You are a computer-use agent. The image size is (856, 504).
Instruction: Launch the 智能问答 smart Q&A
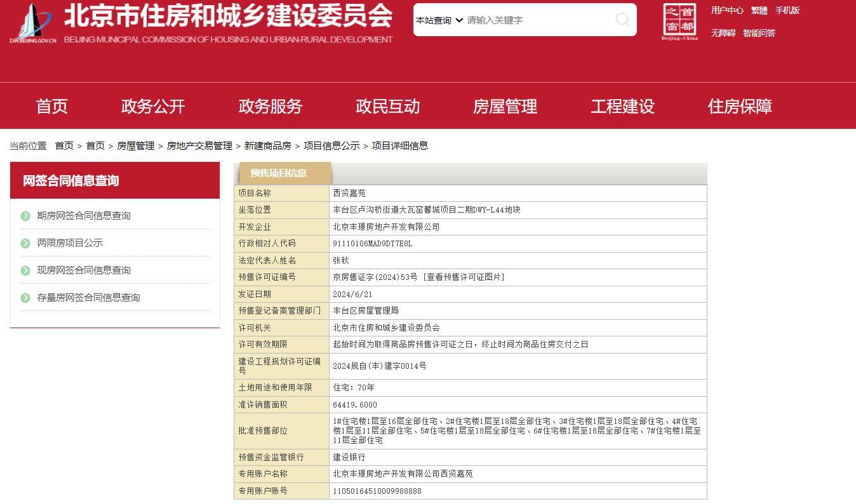point(759,32)
